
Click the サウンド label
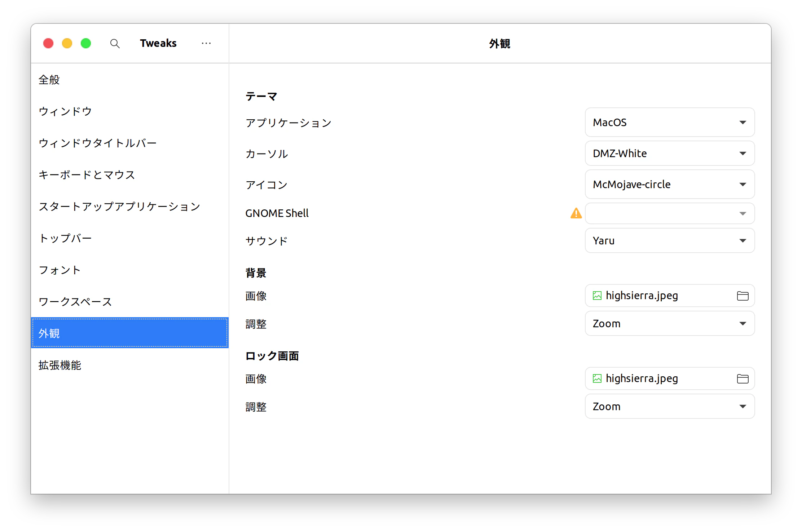[x=266, y=241]
